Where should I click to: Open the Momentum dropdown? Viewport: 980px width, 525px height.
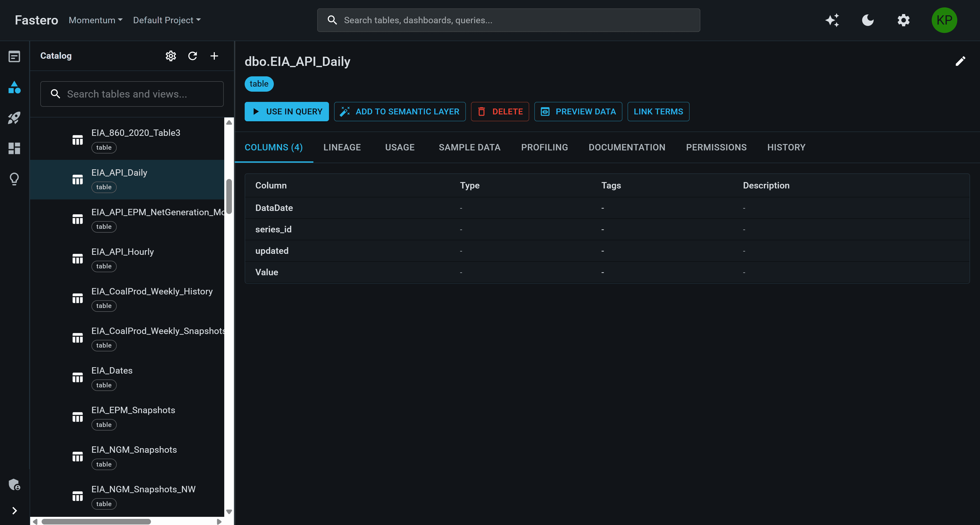tap(95, 20)
